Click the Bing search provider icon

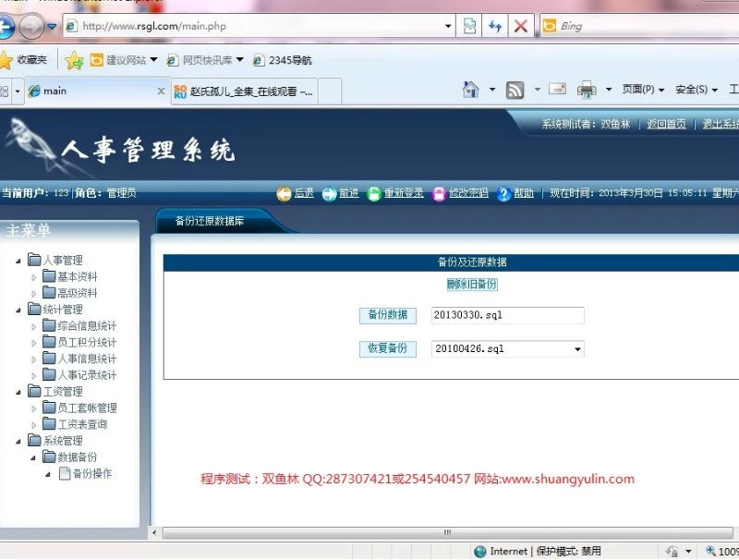coord(549,26)
